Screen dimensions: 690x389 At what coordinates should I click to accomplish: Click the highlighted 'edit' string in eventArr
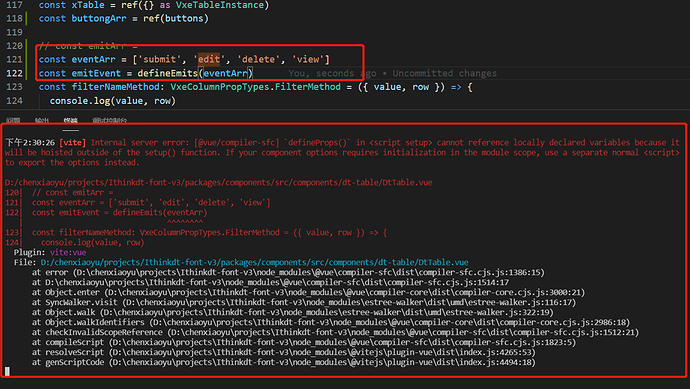point(209,59)
